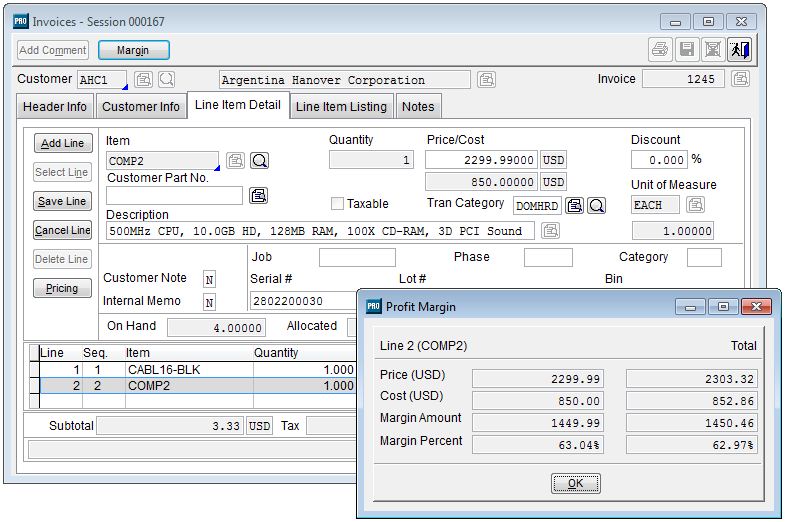Viewport: 786px width, 522px height.
Task: Switch to Header Info tab
Action: tap(55, 106)
